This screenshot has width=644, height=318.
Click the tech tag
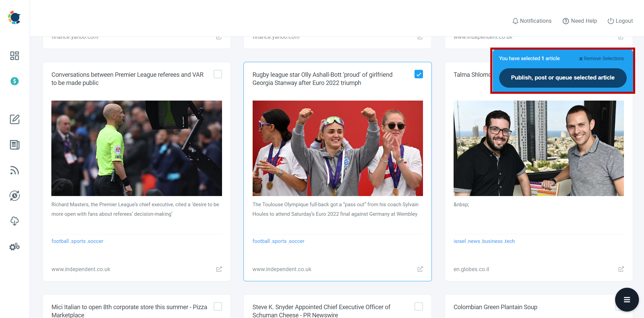click(x=510, y=241)
